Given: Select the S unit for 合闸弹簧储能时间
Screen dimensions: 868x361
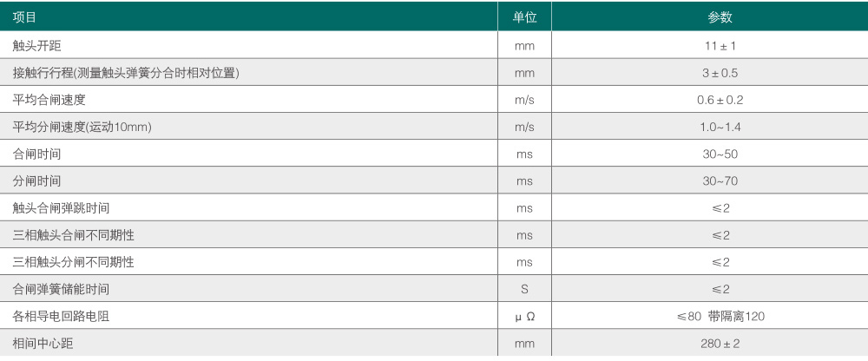Looking at the screenshot, I should click(524, 289).
